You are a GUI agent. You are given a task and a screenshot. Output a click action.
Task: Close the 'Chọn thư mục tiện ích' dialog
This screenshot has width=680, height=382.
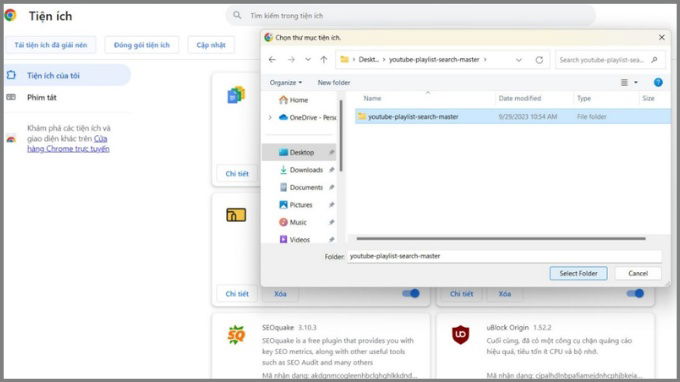coord(662,38)
